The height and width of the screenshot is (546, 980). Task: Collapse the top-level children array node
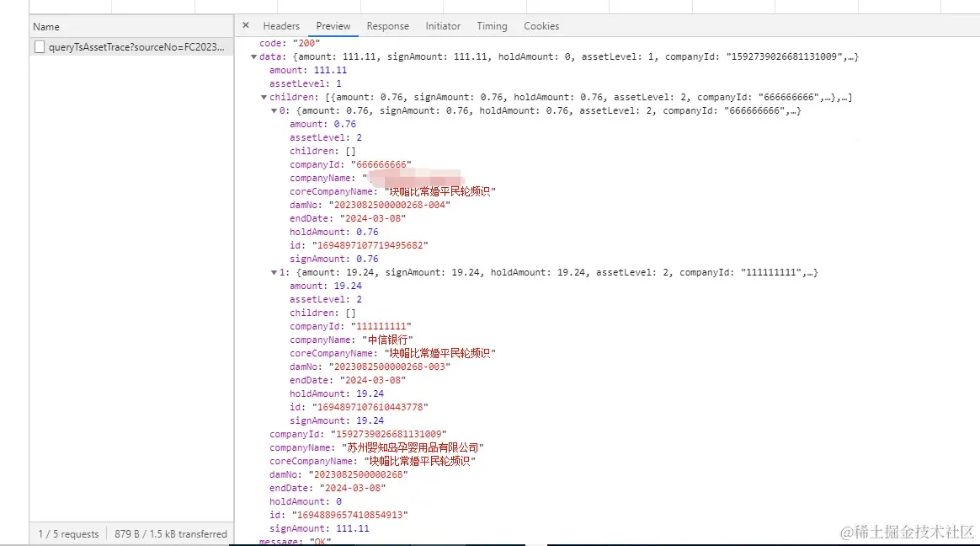(264, 98)
